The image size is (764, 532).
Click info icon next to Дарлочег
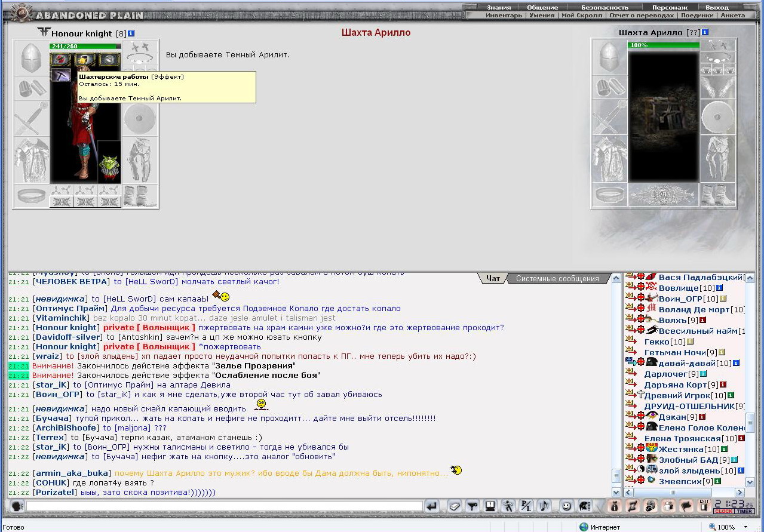(x=703, y=374)
